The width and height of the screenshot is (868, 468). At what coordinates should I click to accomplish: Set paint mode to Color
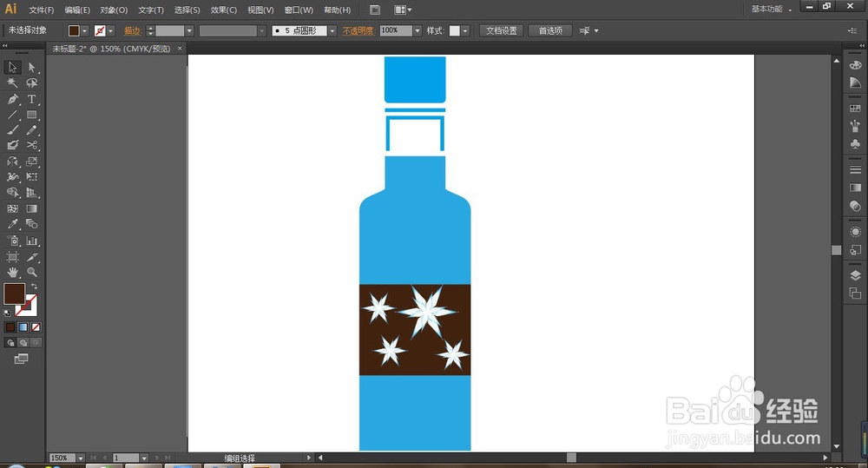point(10,327)
